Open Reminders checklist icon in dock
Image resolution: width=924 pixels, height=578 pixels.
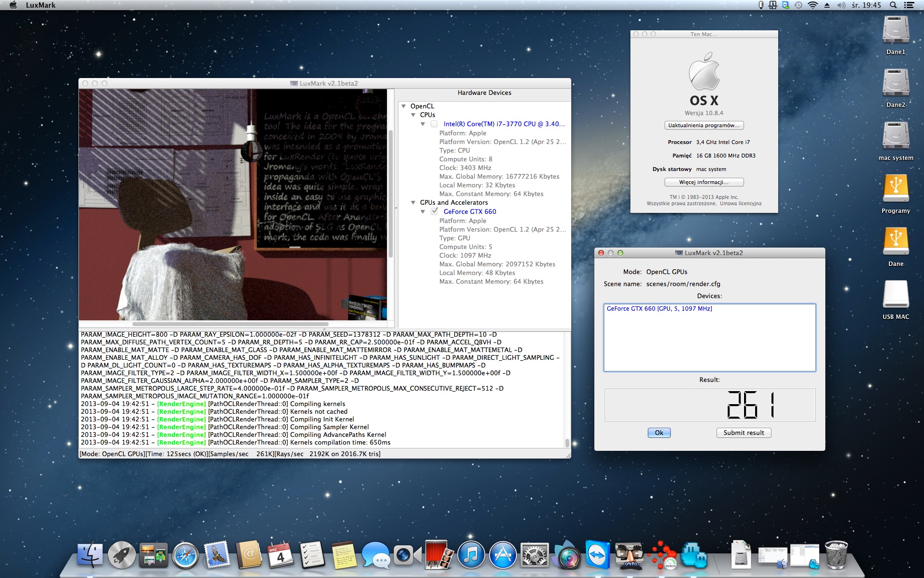312,555
